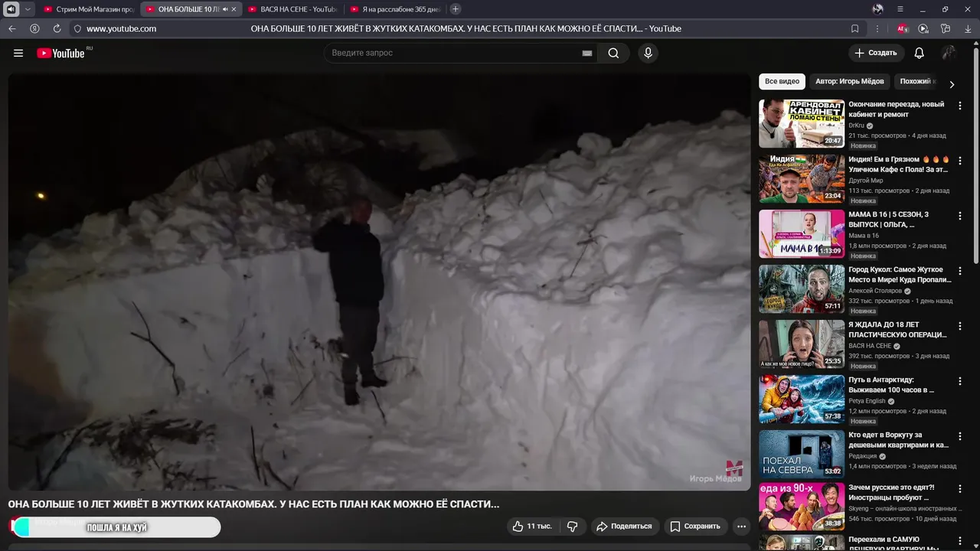Switch to the ВАСЯ НА СЕНЕ tab
Viewport: 980px width, 551px height.
point(292,9)
